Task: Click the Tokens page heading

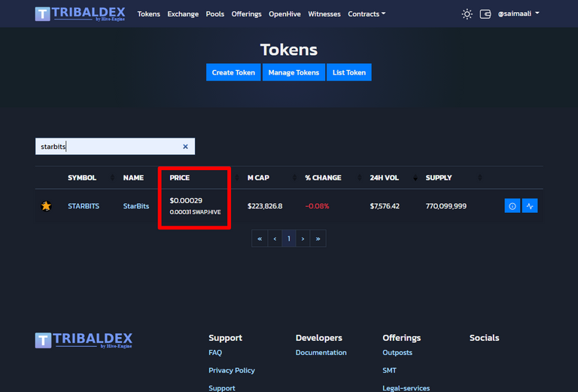Action: pos(289,50)
